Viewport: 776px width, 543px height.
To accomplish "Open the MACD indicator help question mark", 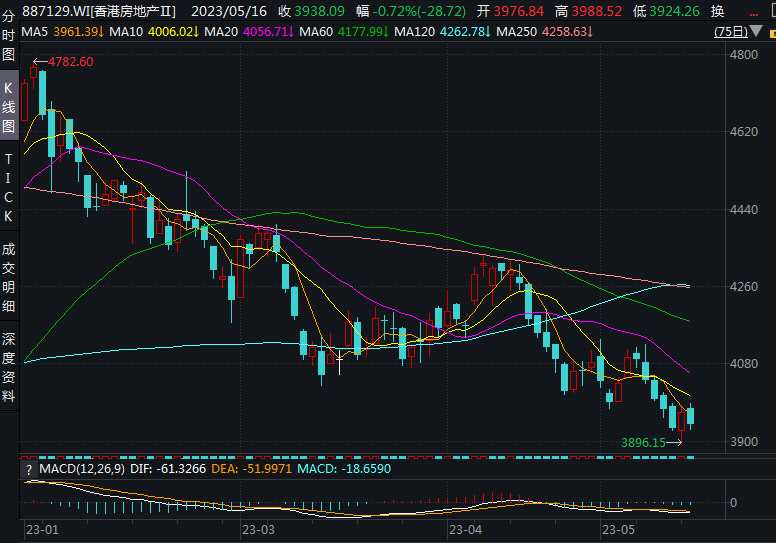I will tap(29, 469).
